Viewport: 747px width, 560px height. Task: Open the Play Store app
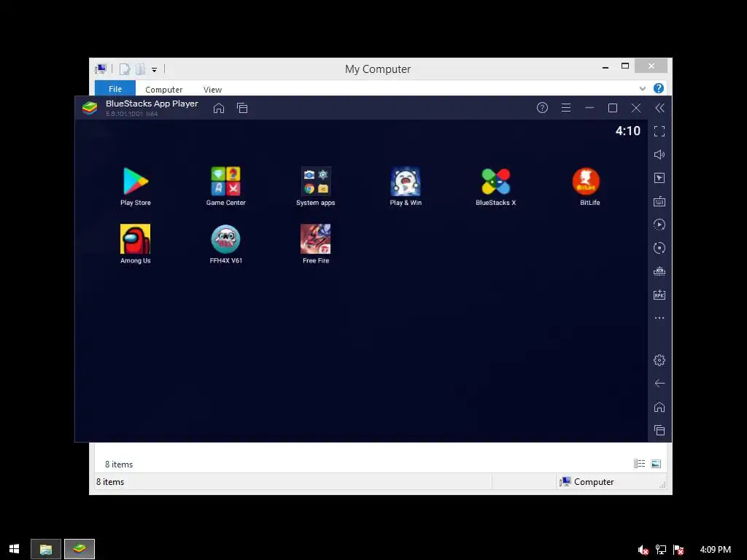[x=136, y=182]
